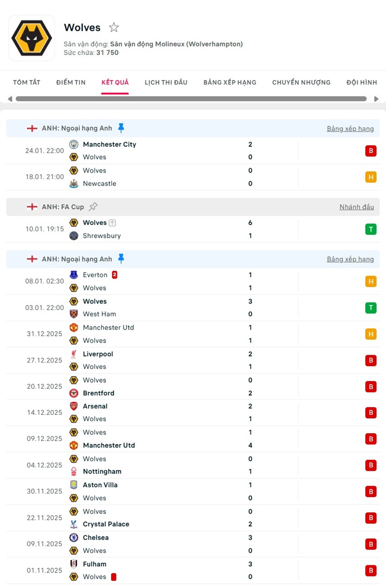Click the right arrow of the tab scroller
The width and height of the screenshot is (386, 588).
pos(376,99)
